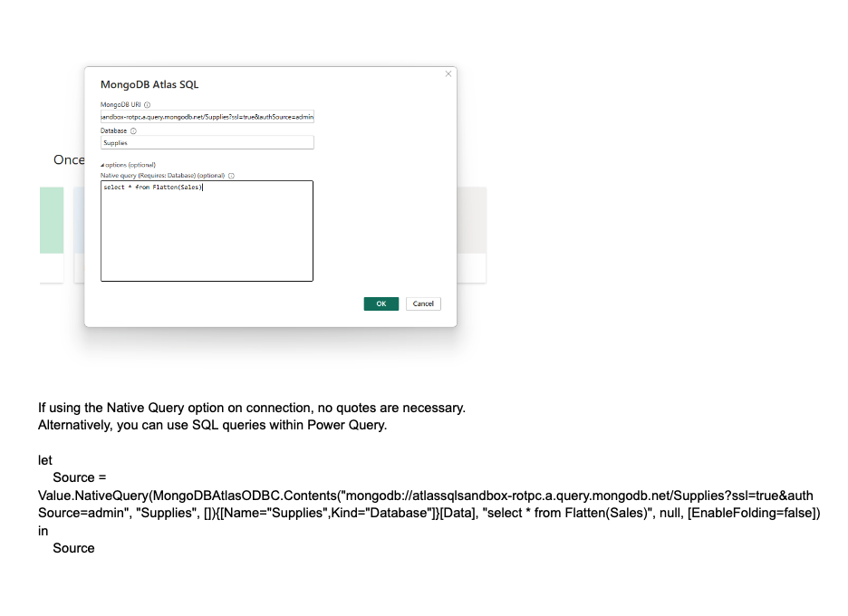Click the 'in' keyword in the code

(x=43, y=531)
